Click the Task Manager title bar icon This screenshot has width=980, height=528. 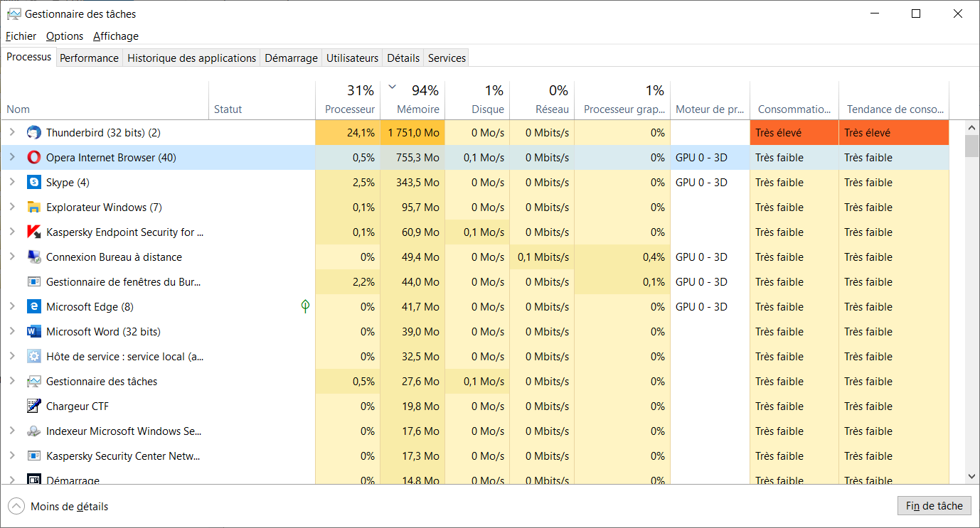coord(14,14)
